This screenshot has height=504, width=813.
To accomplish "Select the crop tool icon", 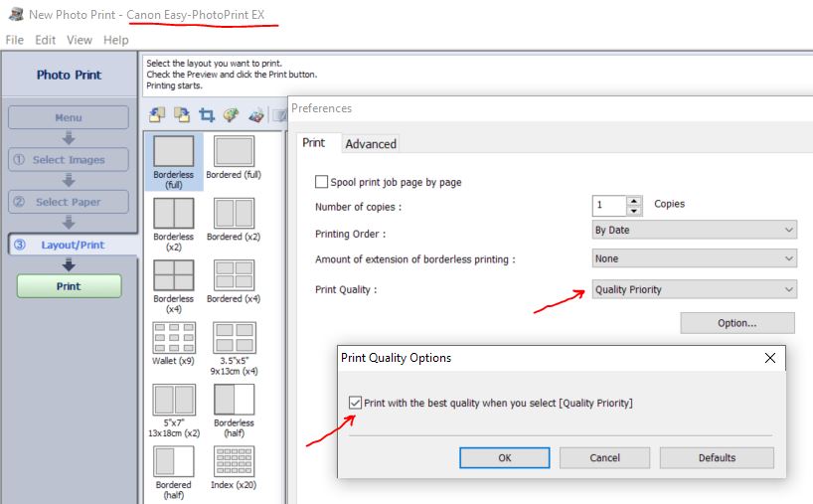I will click(x=207, y=115).
